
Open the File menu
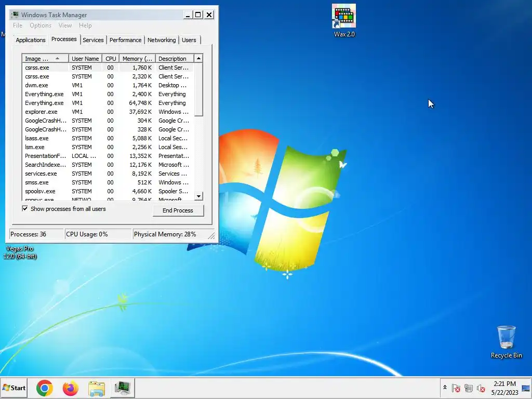click(x=18, y=25)
